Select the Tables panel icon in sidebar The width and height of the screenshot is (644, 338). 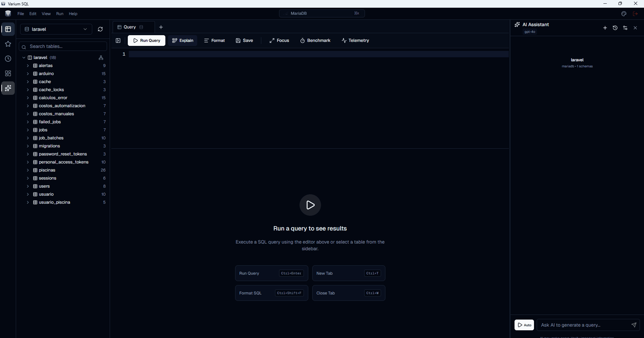8,29
